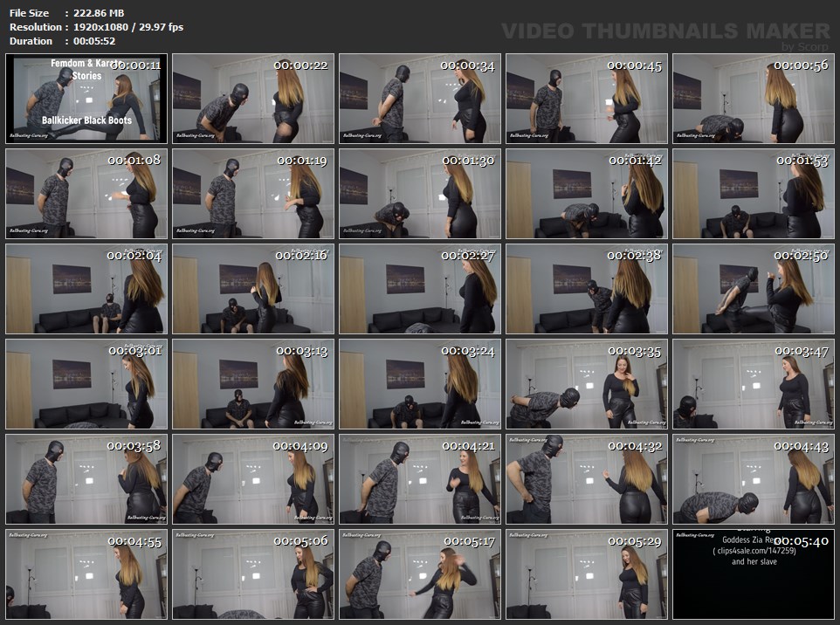This screenshot has width=840, height=625.
Task: Click the 00:00:34 video thumbnail
Action: pos(420,99)
